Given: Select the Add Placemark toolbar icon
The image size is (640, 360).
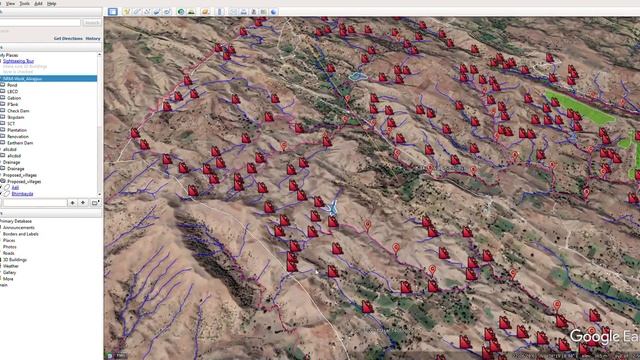Looking at the screenshot, I should click(x=127, y=11).
